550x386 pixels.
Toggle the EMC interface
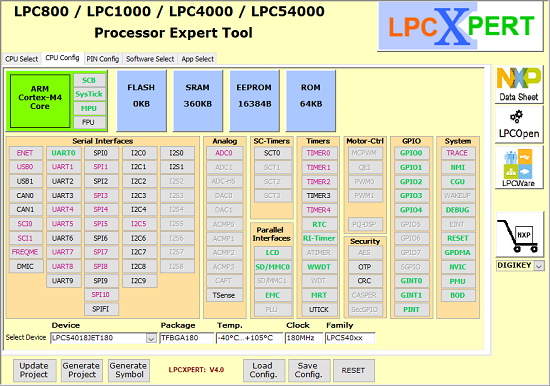(x=273, y=295)
